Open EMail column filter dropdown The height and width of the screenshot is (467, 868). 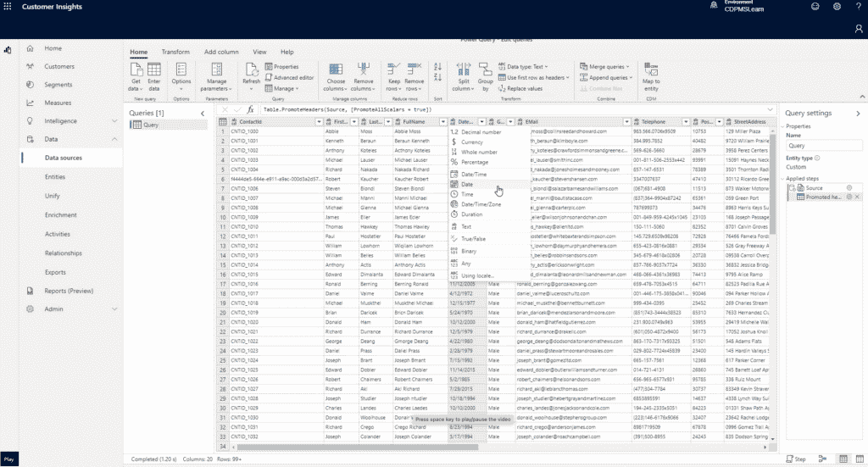click(626, 122)
